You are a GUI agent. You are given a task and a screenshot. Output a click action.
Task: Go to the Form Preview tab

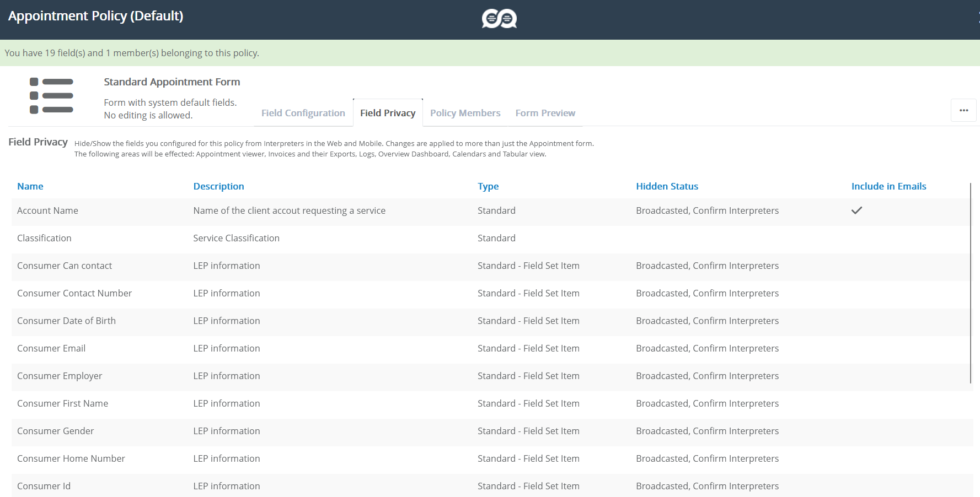click(545, 113)
